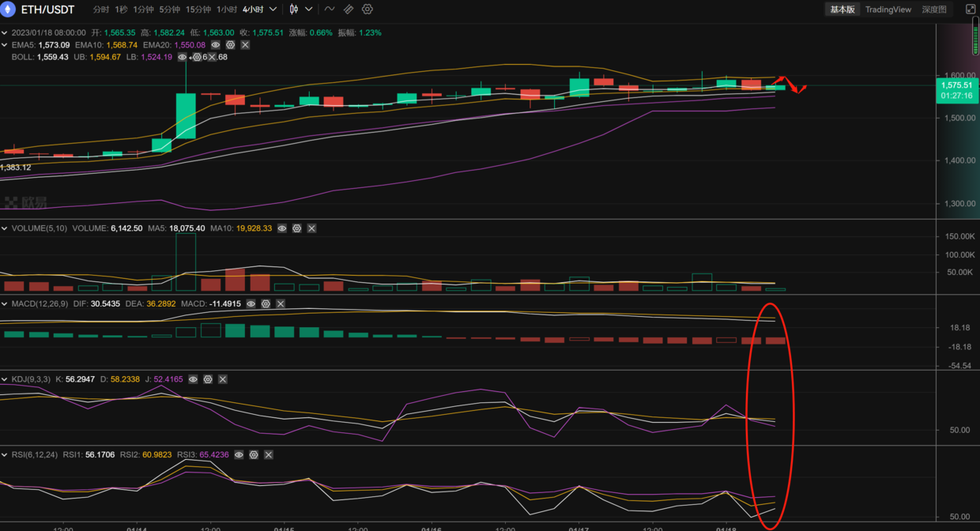The height and width of the screenshot is (531, 980).
Task: Click the BOLL LB value 1,524.19
Action: [x=156, y=57]
